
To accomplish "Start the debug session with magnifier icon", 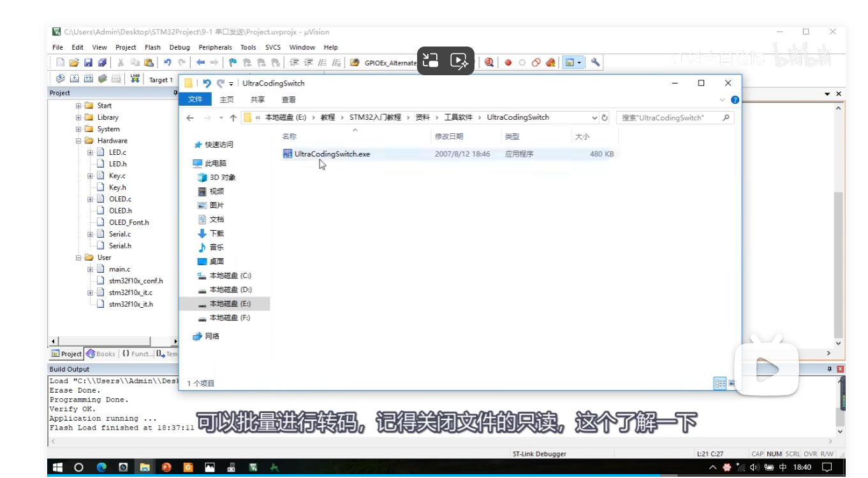I will coord(489,62).
